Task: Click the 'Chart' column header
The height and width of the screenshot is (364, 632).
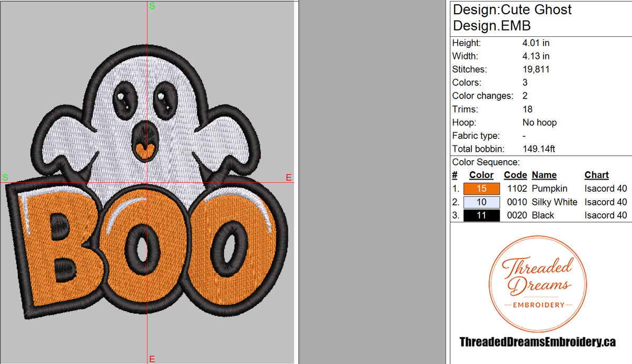Action: [x=597, y=175]
